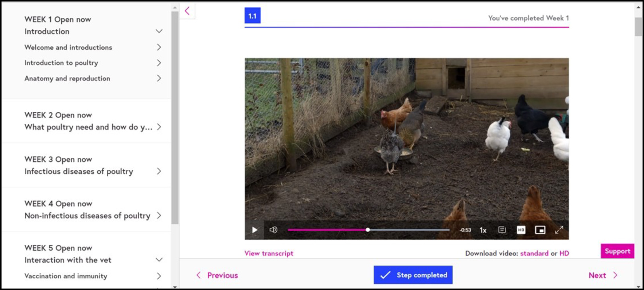The image size is (644, 290).
Task: Enable picture-in-picture mode
Action: point(540,230)
